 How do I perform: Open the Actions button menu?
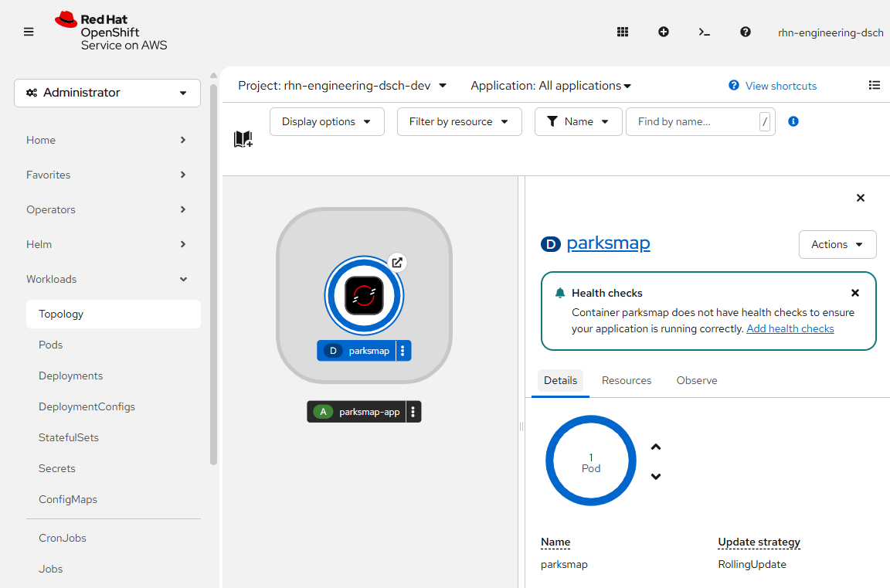[x=837, y=244]
